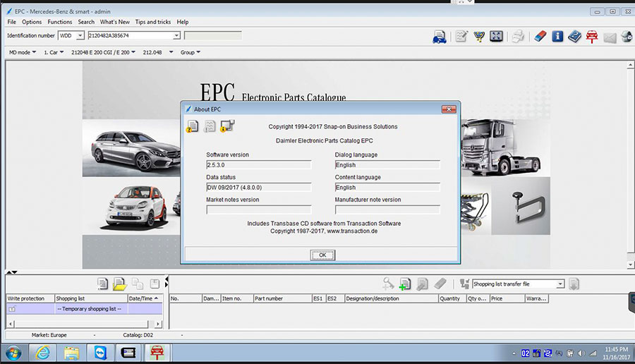Click the Software version field
635x364 pixels.
[x=259, y=165]
